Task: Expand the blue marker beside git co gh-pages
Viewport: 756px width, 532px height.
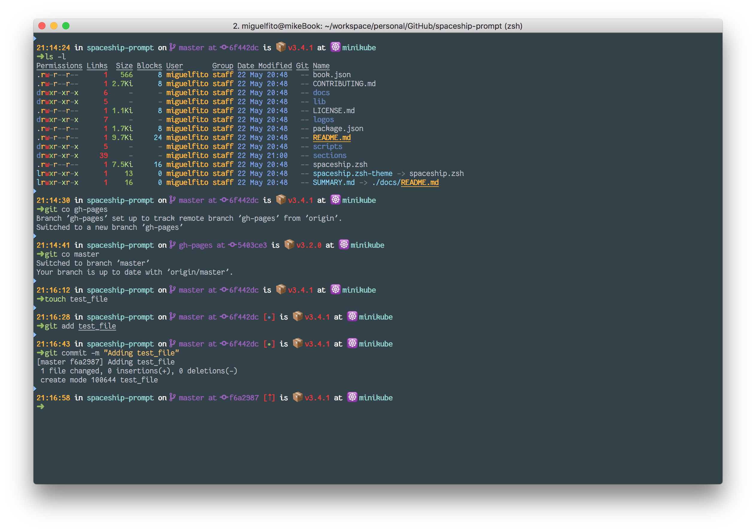Action: tap(35, 191)
